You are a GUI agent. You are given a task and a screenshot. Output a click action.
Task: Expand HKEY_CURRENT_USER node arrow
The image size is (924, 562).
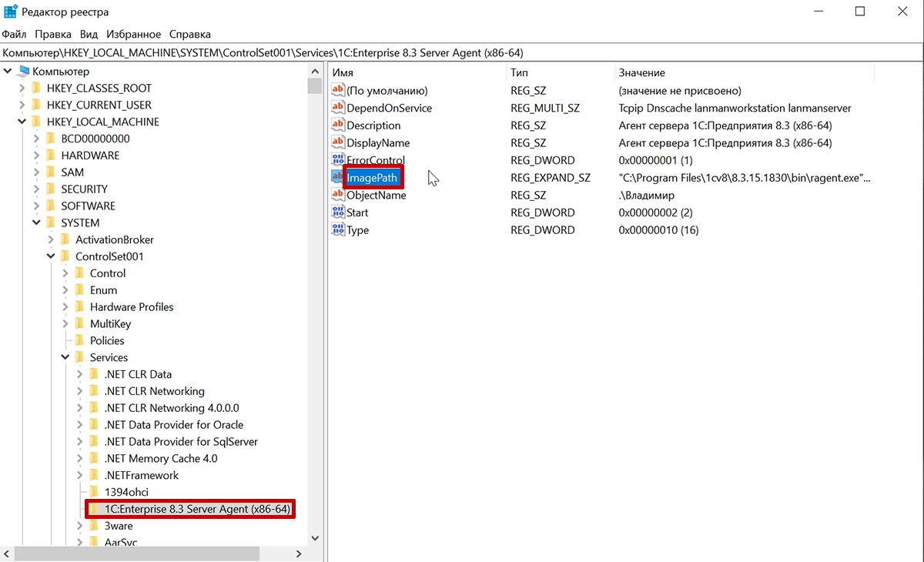point(23,105)
